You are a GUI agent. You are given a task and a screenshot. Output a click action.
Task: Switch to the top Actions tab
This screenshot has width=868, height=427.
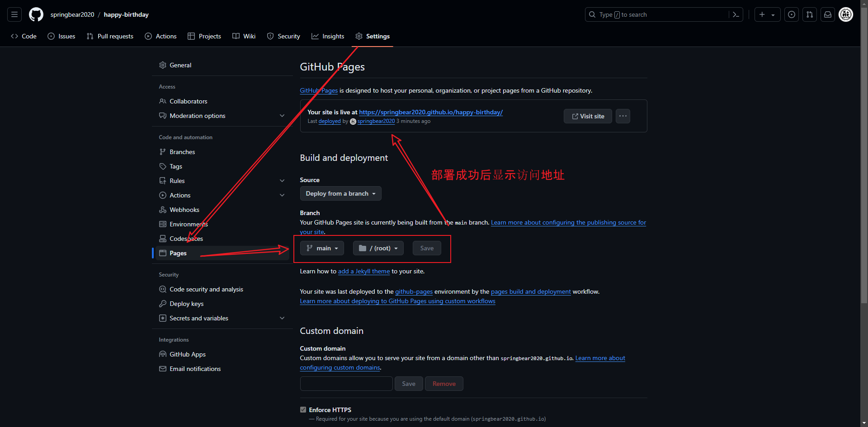click(160, 36)
